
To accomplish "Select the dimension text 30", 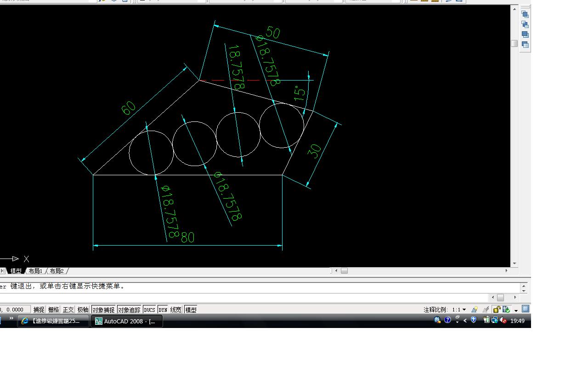I will pyautogui.click(x=314, y=151).
